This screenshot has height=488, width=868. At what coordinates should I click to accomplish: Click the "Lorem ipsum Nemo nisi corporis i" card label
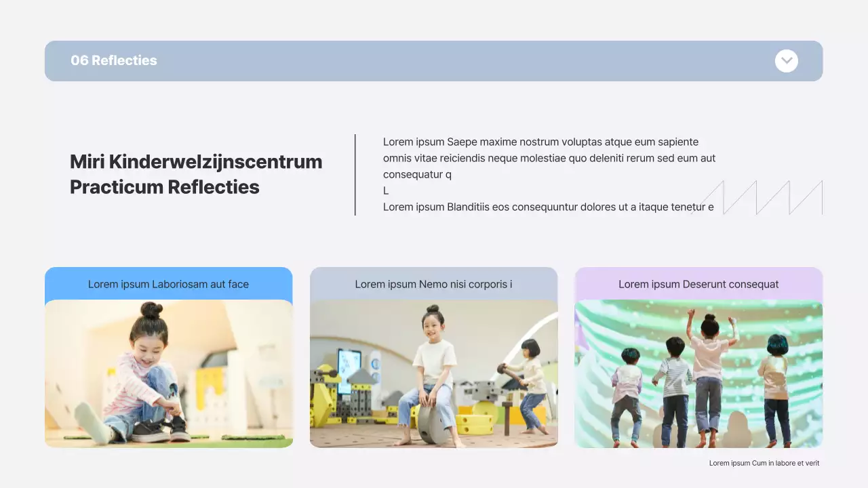433,284
